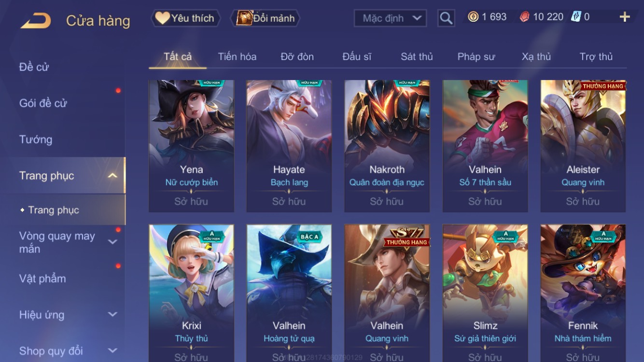Open the search magnifier icon

pos(446,18)
